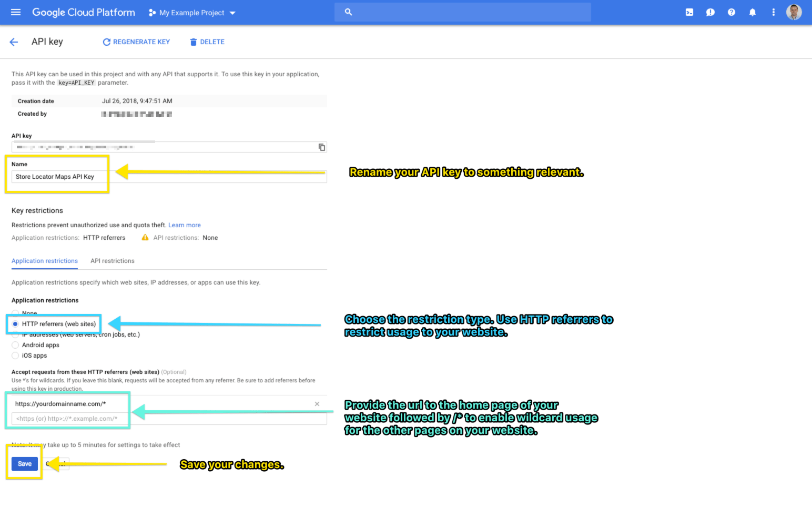Open the help question mark icon
Screen dimensions: 812x507
pos(731,12)
